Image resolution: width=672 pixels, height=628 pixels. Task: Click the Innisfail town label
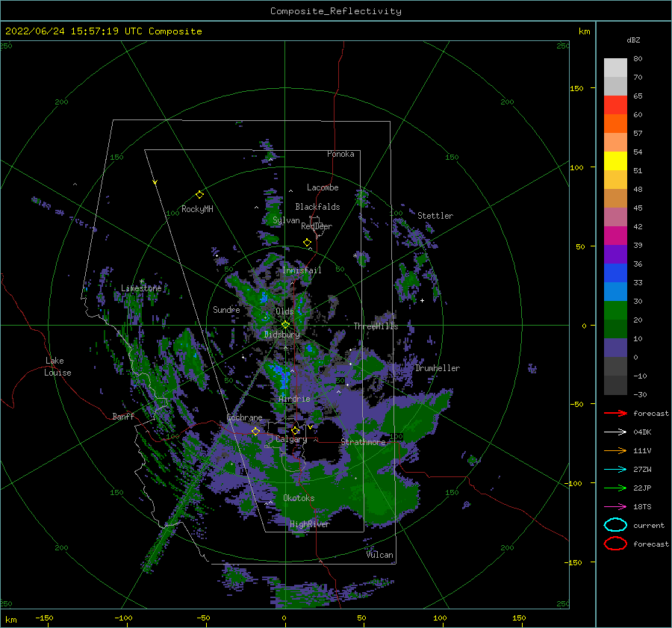[x=302, y=270]
